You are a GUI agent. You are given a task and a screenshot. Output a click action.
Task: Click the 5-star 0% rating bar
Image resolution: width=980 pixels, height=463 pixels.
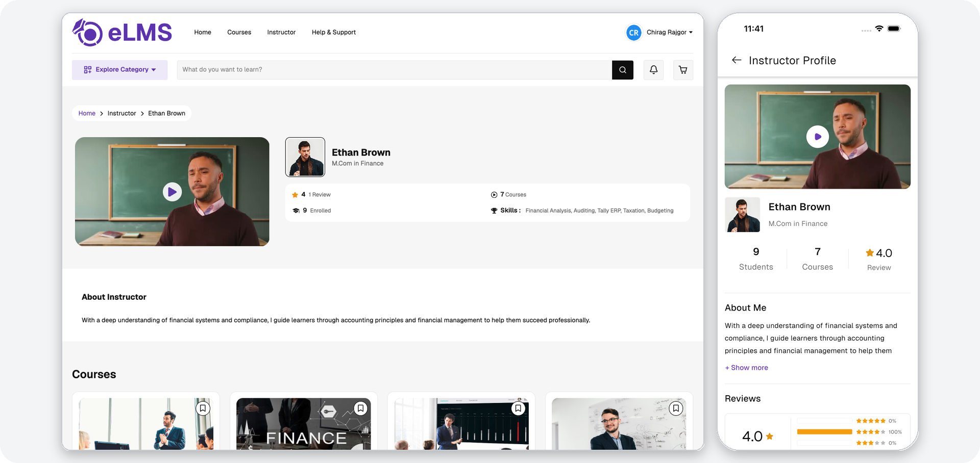coord(824,421)
